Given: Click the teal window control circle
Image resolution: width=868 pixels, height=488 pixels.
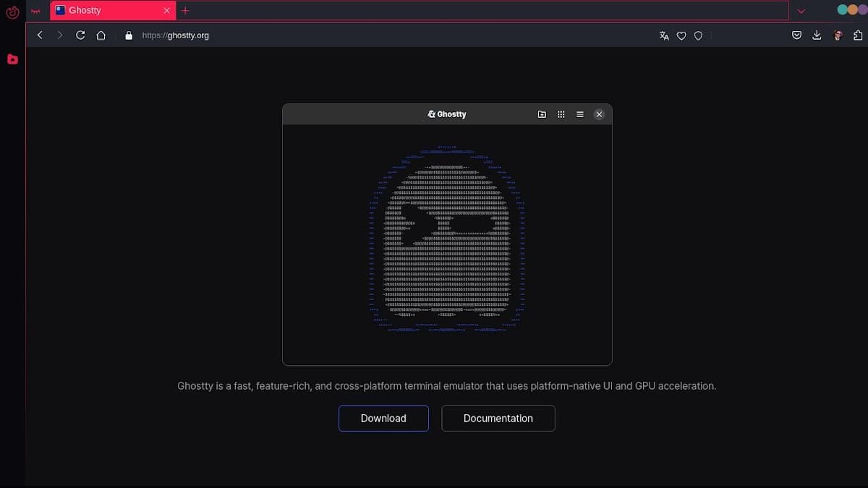Looking at the screenshot, I should point(842,10).
